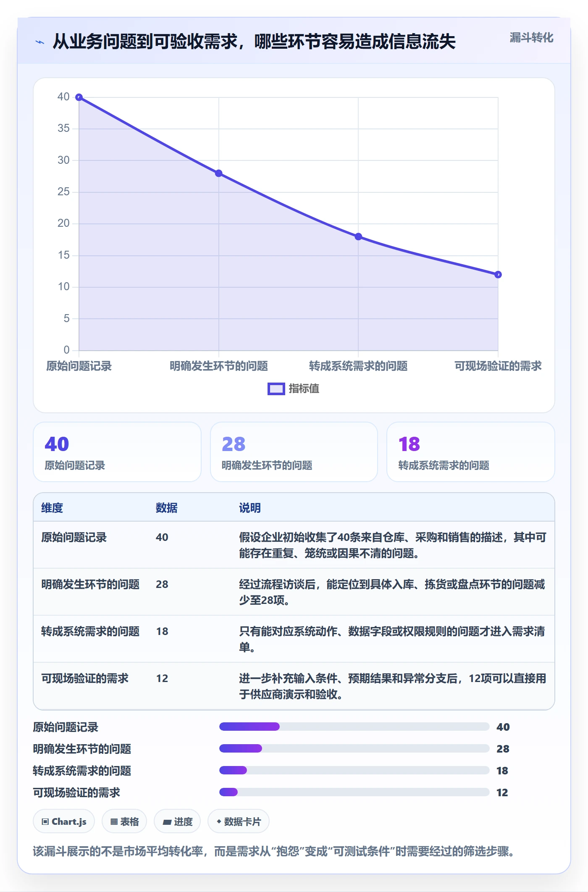
Task: Select the data point for 原始问题记录 at 40
Action: click(79, 97)
